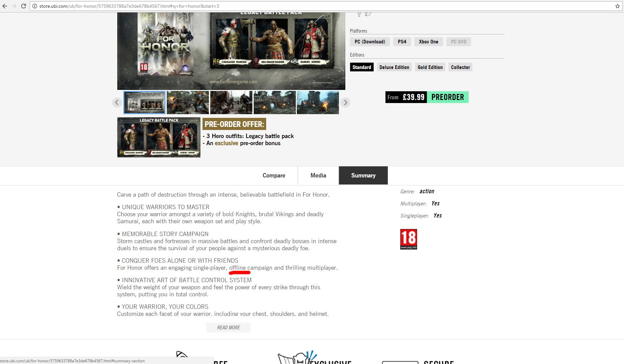This screenshot has height=364, width=624.
Task: Reload the page with the refresh icon
Action: 24,6
